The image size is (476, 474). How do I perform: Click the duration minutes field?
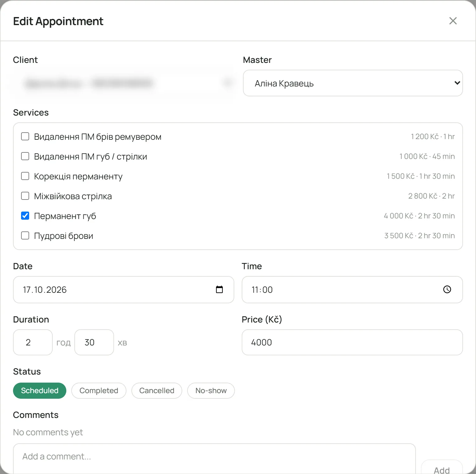[x=94, y=342]
